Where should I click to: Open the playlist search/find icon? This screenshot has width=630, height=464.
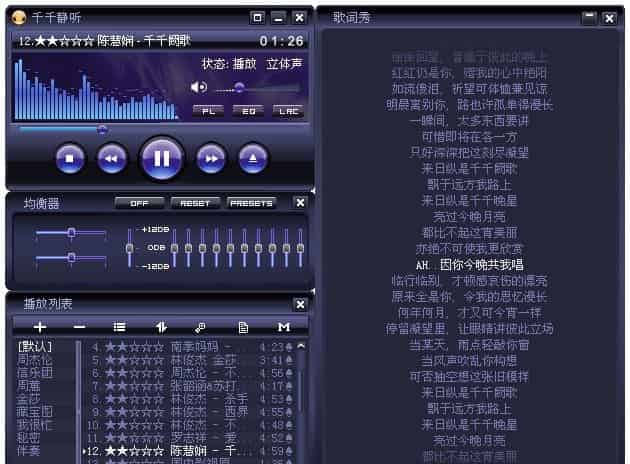click(x=200, y=327)
